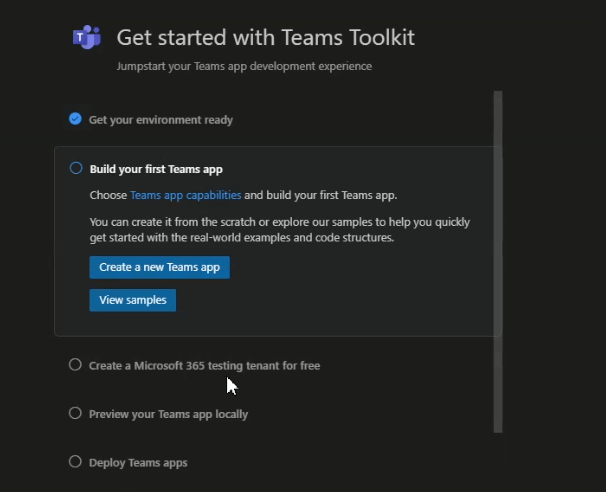The width and height of the screenshot is (606, 492).
Task: Expand 'Create a Microsoft 365 testing tenant for free'
Action: [204, 366]
